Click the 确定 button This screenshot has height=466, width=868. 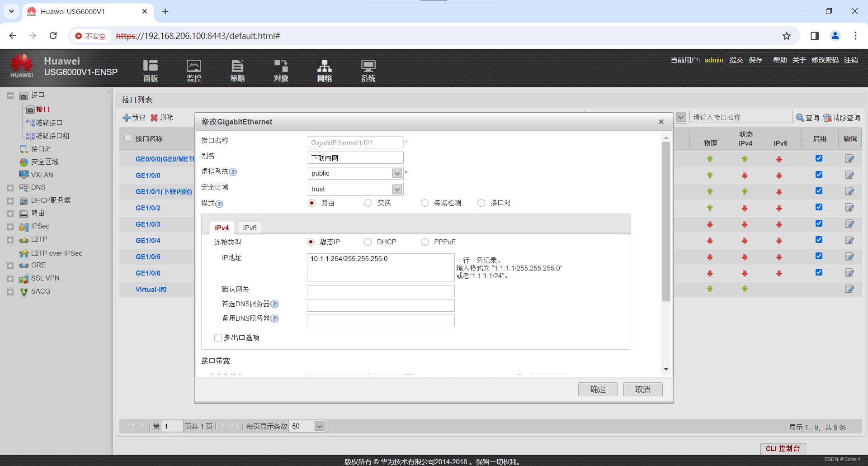598,390
